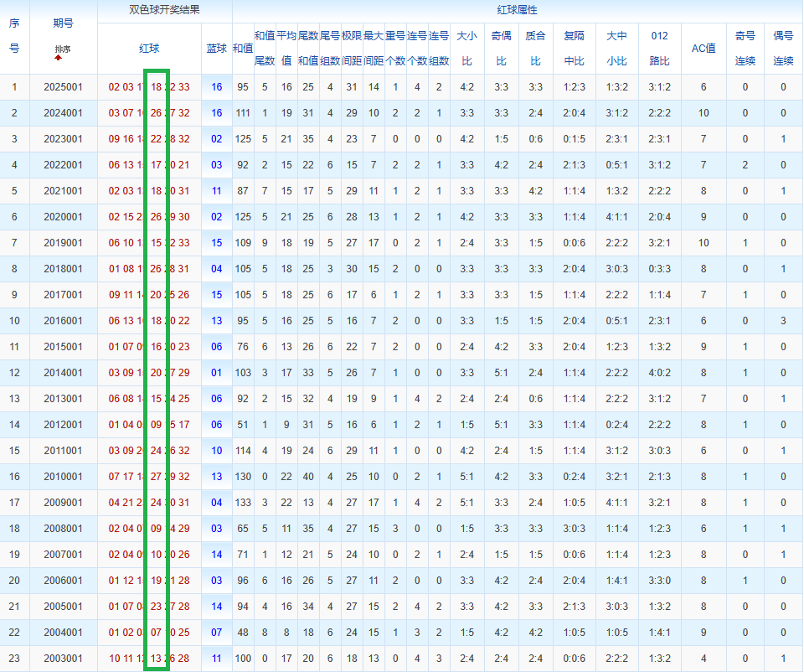
Task: Click the AC值 column header
Action: [703, 49]
